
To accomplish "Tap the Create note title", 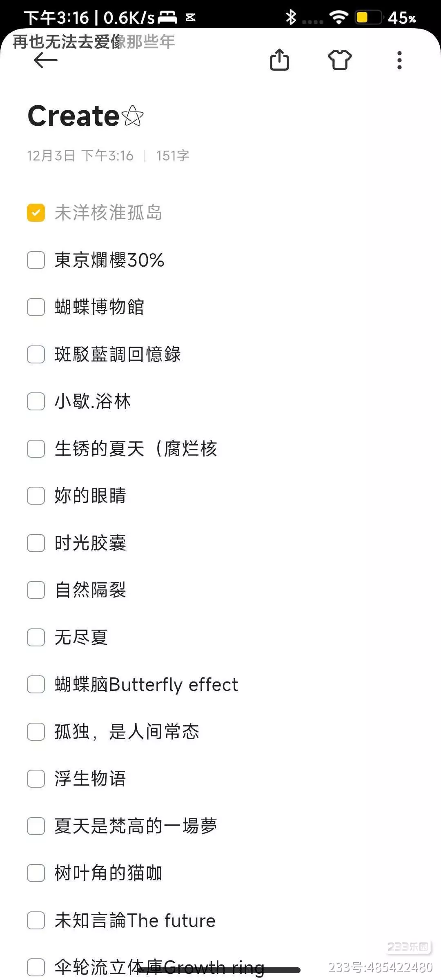I will click(x=73, y=116).
